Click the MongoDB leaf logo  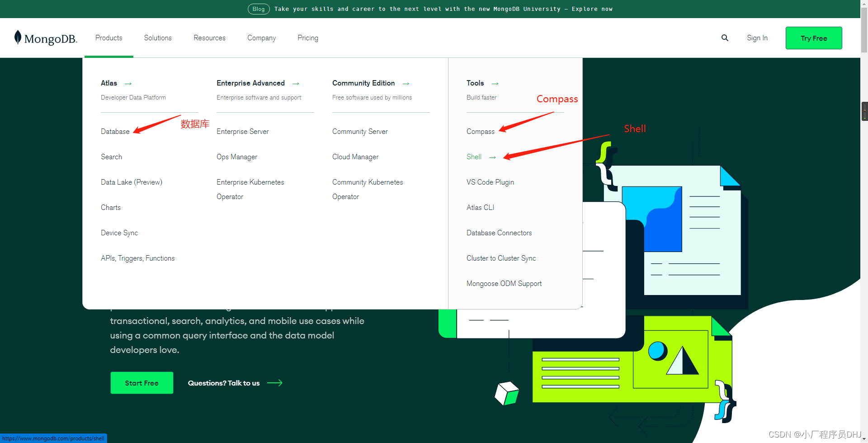[x=45, y=38]
